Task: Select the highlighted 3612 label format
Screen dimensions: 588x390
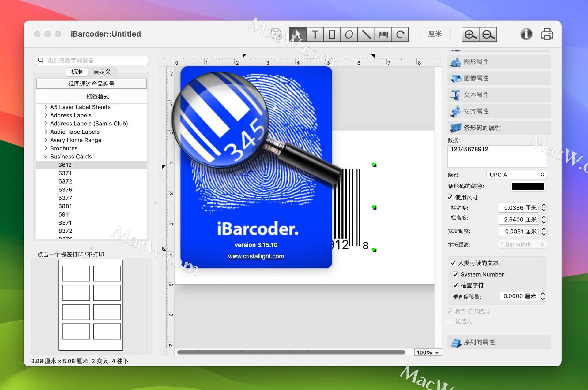Action: click(x=91, y=165)
